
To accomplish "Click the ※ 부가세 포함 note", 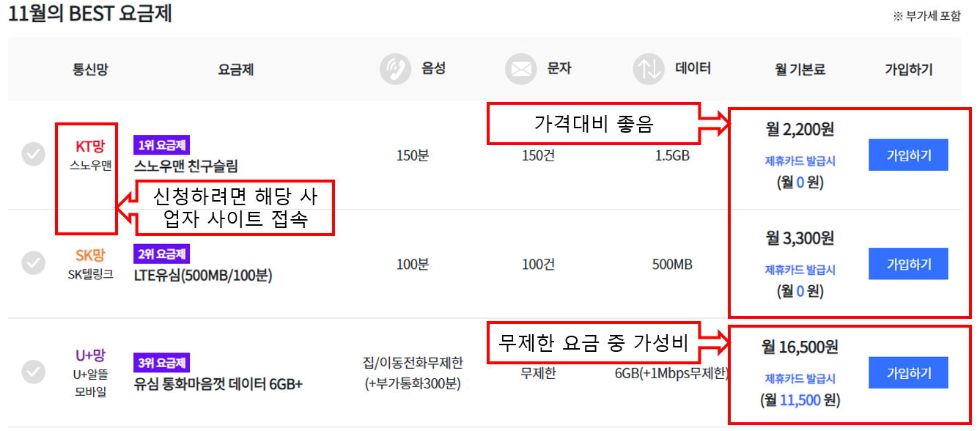I will (926, 16).
